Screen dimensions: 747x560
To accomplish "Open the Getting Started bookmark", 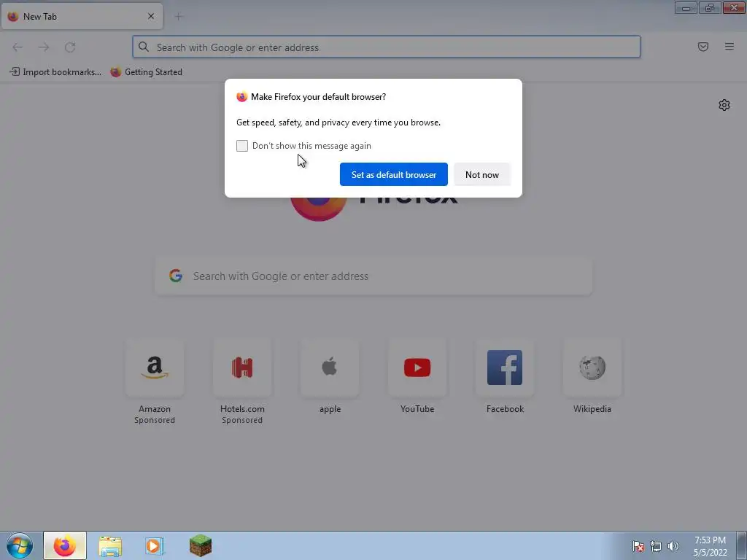I will (x=146, y=72).
